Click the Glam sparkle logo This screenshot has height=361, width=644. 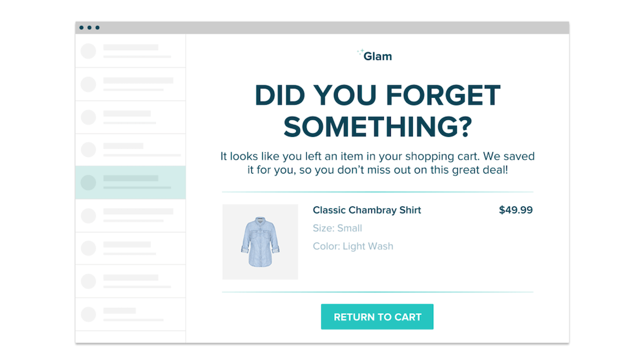(x=374, y=56)
